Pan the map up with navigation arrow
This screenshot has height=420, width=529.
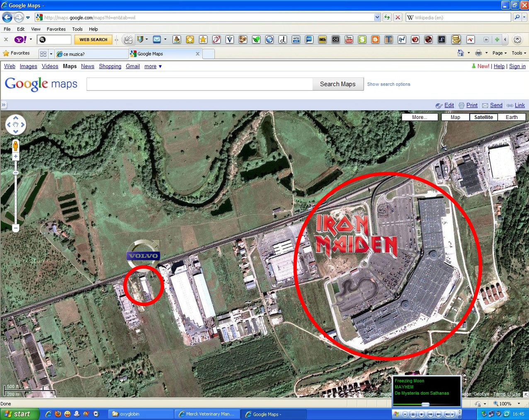(x=16, y=118)
